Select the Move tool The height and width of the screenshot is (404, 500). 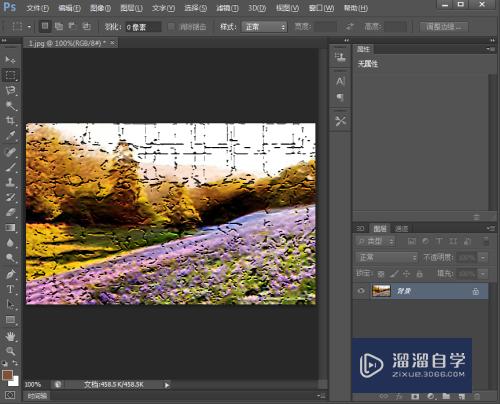(10, 60)
